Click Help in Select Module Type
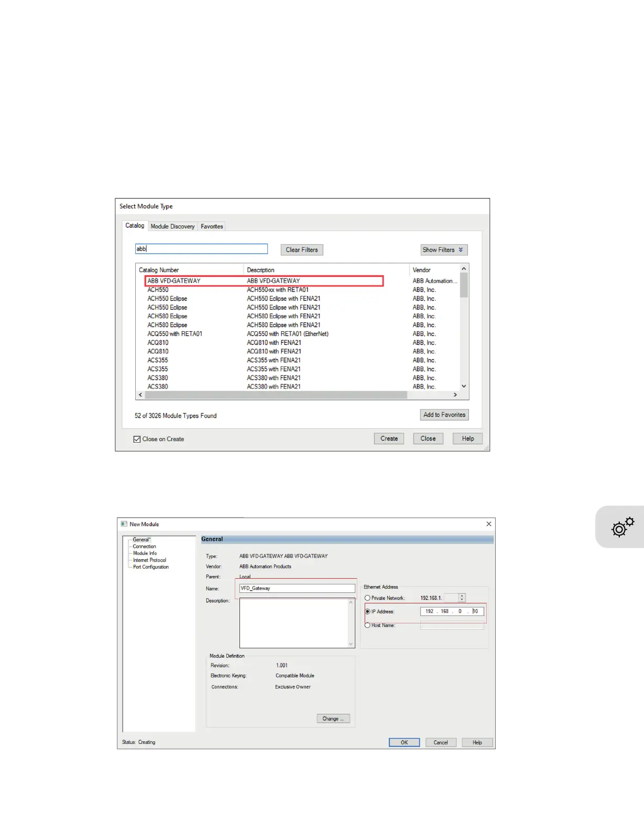This screenshot has height=834, width=644. point(468,439)
